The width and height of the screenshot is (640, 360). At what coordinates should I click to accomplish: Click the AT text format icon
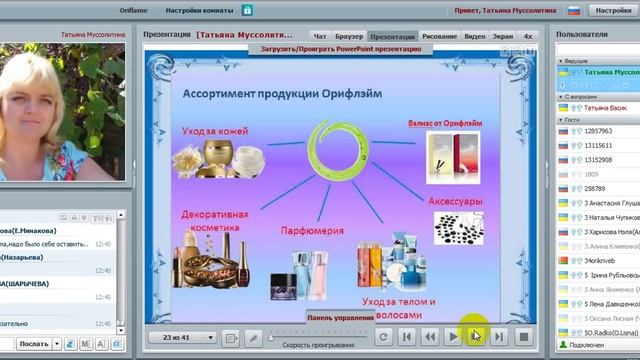point(101,344)
